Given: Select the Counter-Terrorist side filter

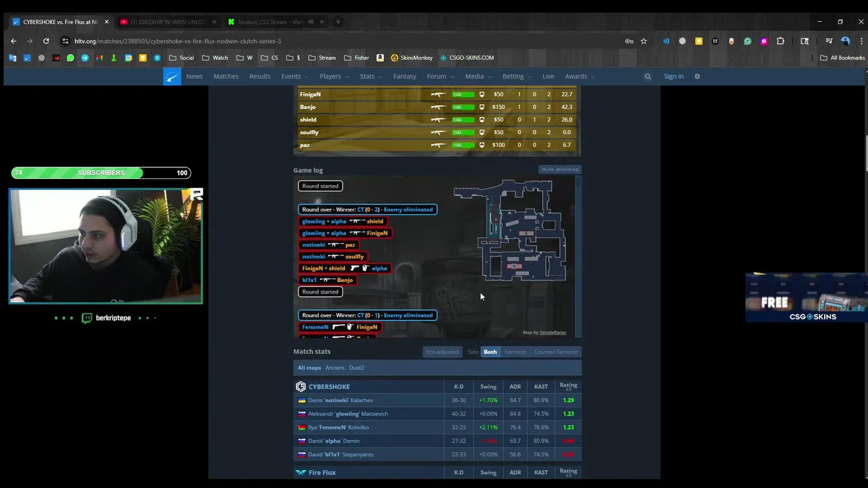Looking at the screenshot, I should (x=556, y=352).
